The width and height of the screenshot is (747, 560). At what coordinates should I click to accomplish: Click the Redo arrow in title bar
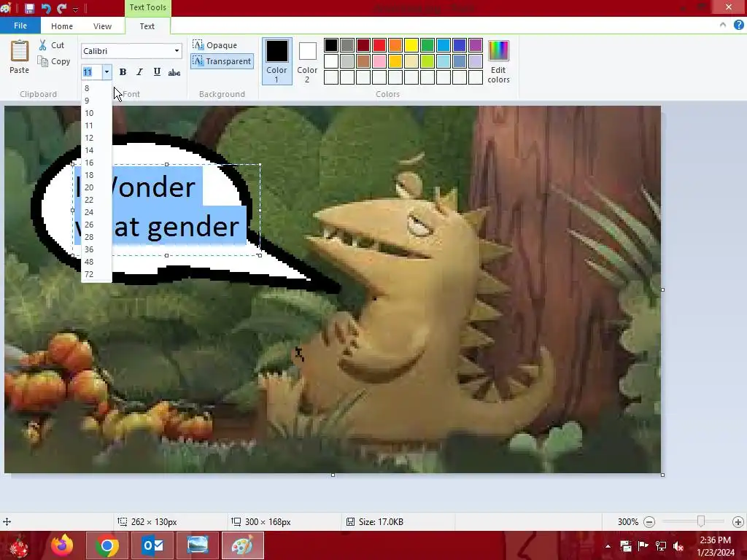(x=61, y=8)
